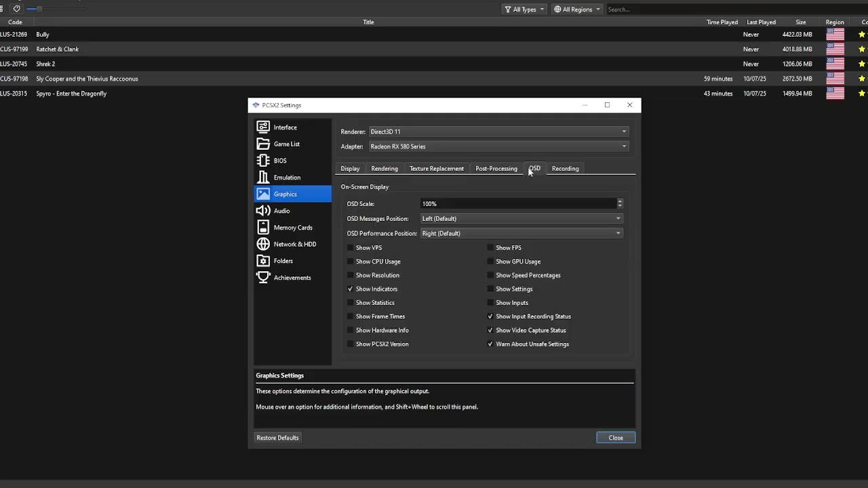
Task: Sort game list by Title column
Action: coord(368,22)
